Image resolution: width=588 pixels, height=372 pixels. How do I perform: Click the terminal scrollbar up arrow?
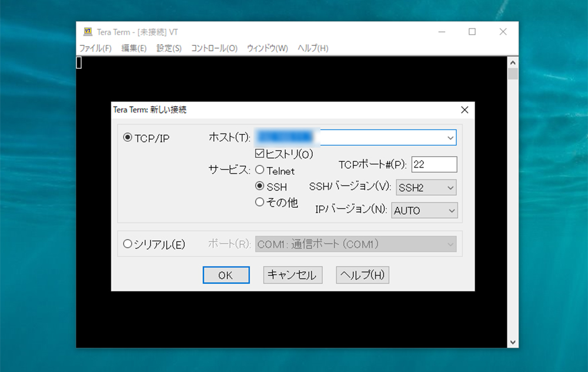[513, 62]
